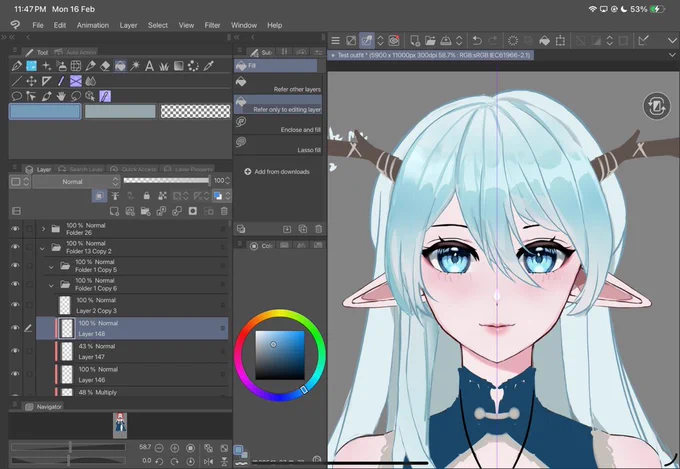Viewport: 680px width, 469px height.
Task: Hide Layer 2 Copy 3 using its eye icon
Action: 15,305
